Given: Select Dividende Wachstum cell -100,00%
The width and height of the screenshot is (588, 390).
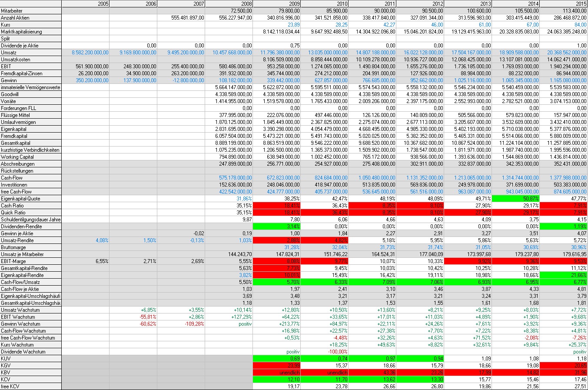Looking at the screenshot, I should tap(325, 351).
